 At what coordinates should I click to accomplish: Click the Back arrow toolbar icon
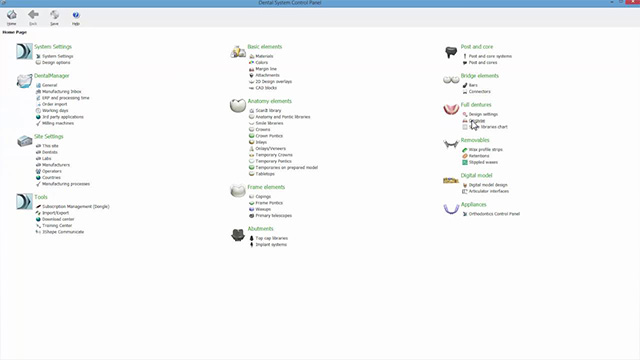click(x=33, y=15)
